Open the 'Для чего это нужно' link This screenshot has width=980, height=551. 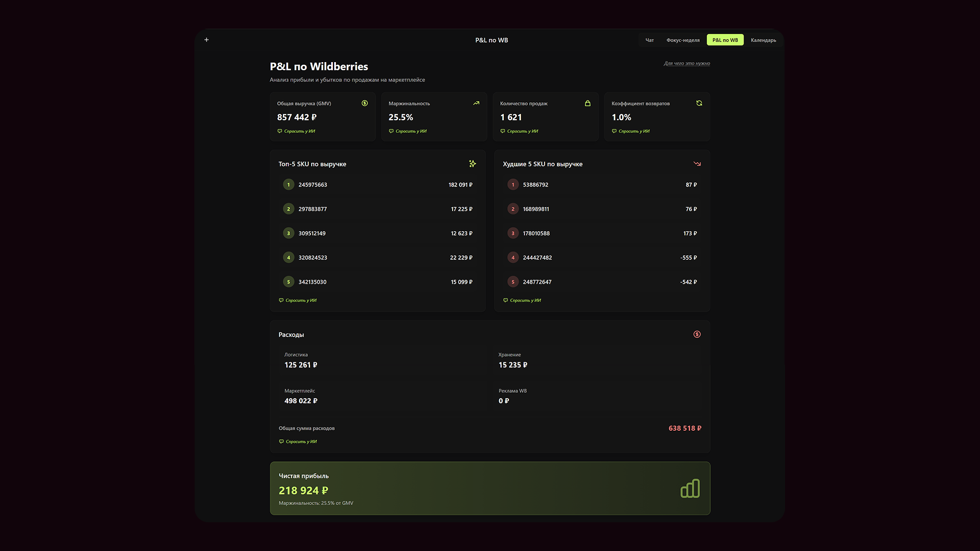coord(687,63)
